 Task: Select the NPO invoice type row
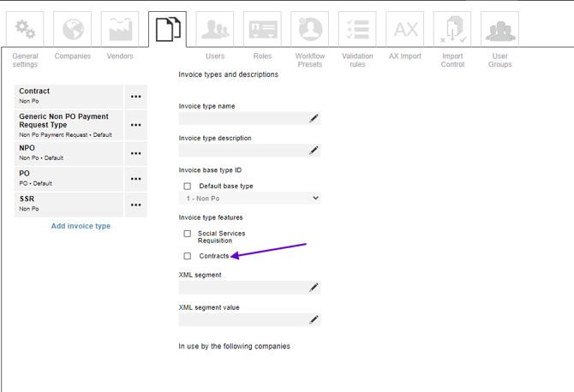click(x=69, y=153)
